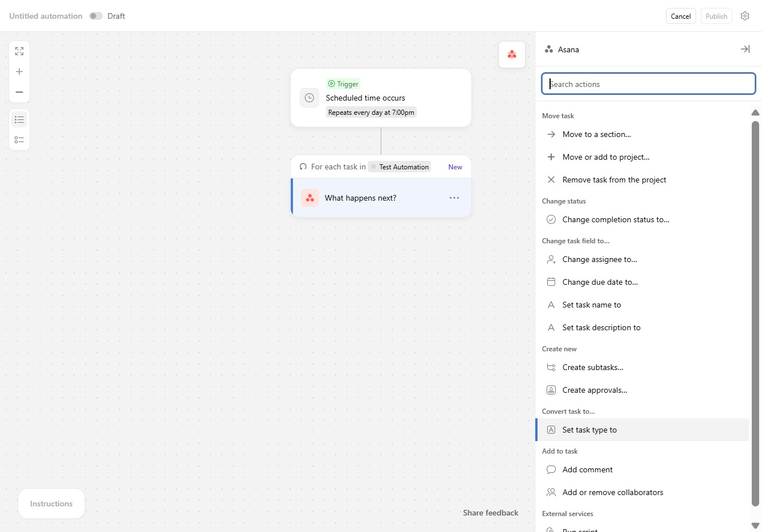Screen dimensions: 762x532
Task: Click the fit-to-screen expand icon
Action: tap(19, 51)
